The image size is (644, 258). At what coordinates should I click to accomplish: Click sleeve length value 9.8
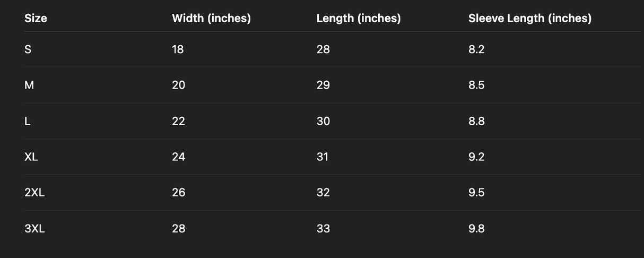coord(476,228)
